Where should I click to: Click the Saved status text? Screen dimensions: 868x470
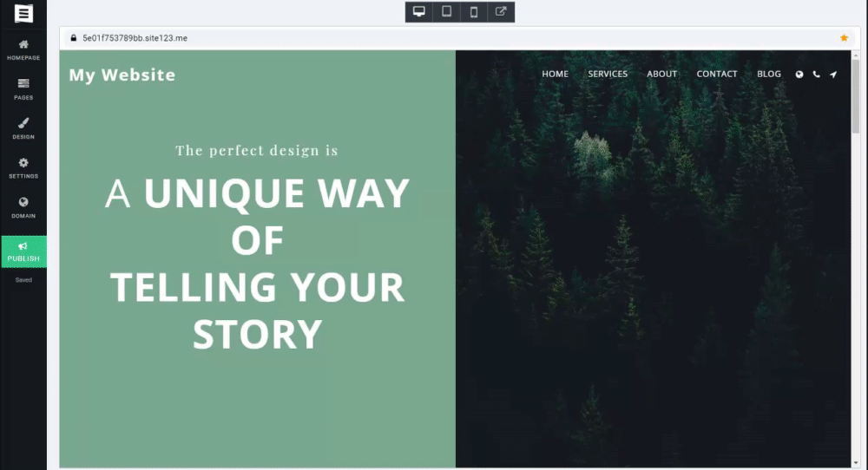click(x=23, y=280)
